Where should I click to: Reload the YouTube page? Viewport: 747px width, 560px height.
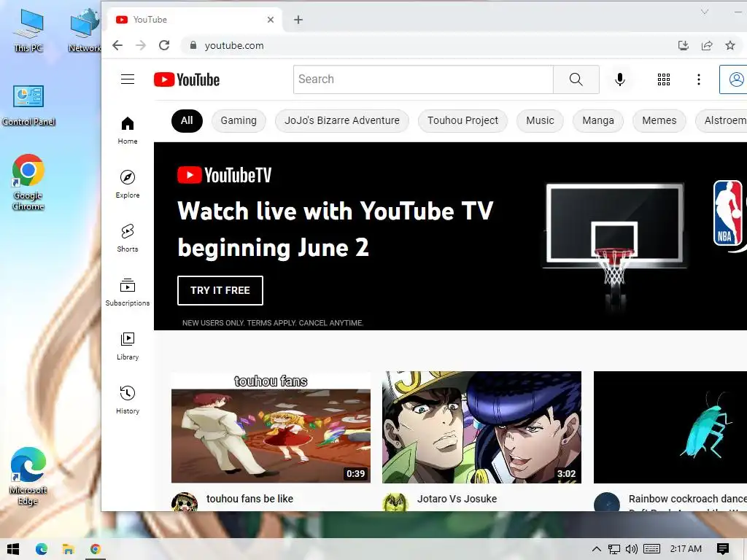(164, 45)
